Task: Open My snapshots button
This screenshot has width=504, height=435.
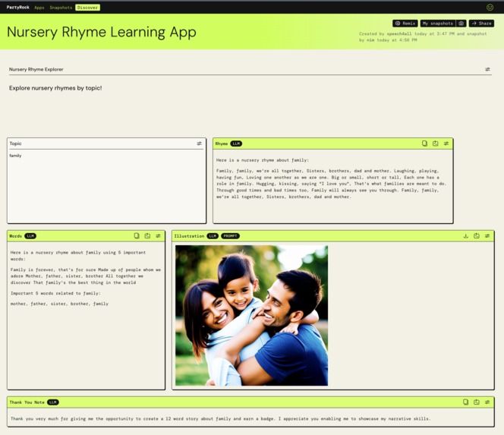Action: 438,23
